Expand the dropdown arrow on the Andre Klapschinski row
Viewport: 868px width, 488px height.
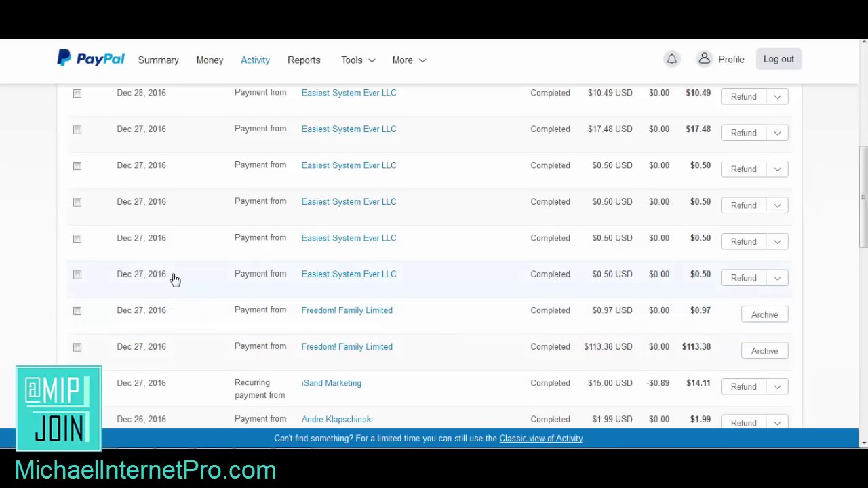pos(777,422)
